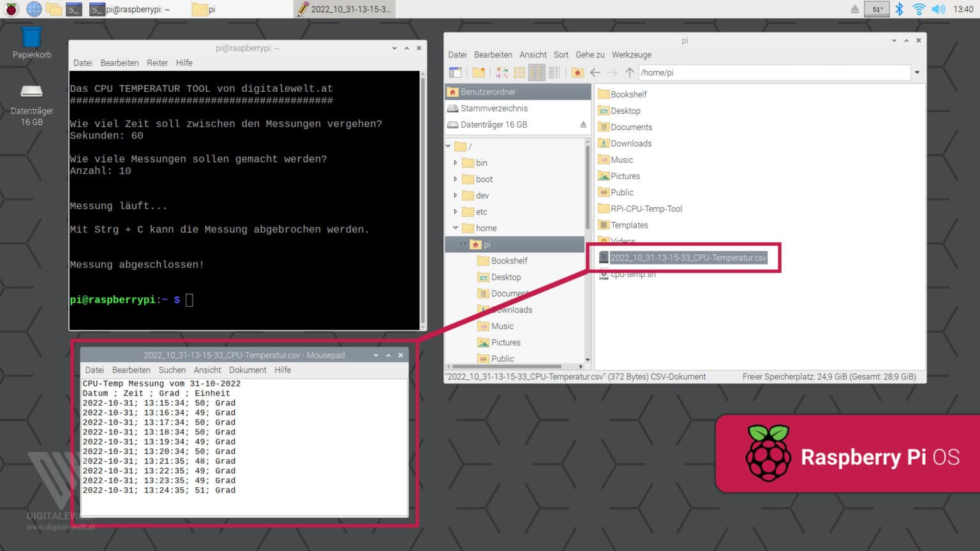
Task: Click the /home/pi path field
Action: point(773,73)
